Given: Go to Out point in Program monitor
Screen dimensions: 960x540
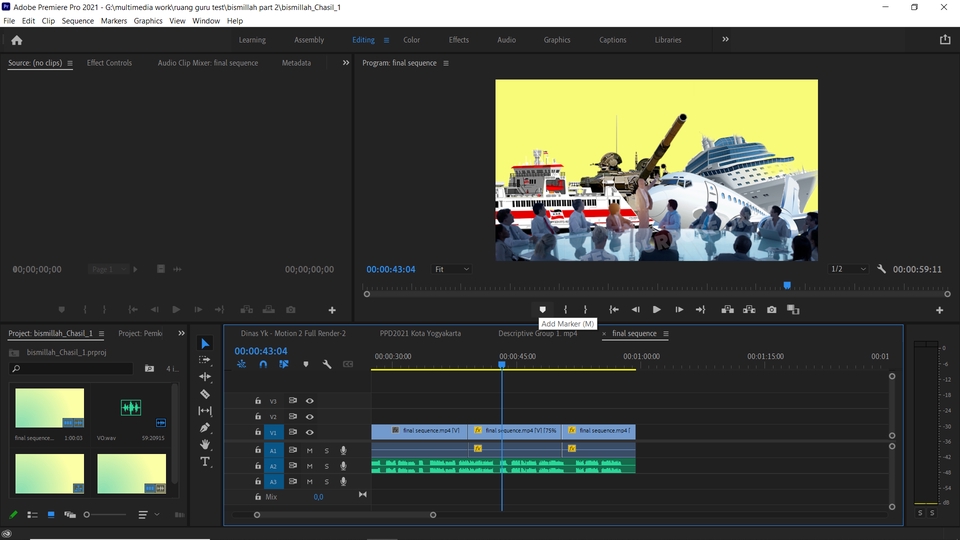Looking at the screenshot, I should click(x=700, y=310).
